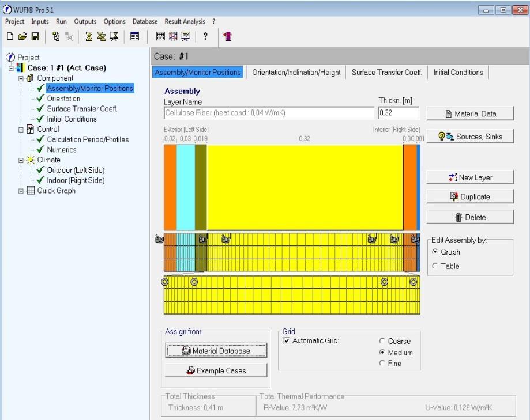Switch to Surface Transfer Coeff. tab

pyautogui.click(x=386, y=72)
